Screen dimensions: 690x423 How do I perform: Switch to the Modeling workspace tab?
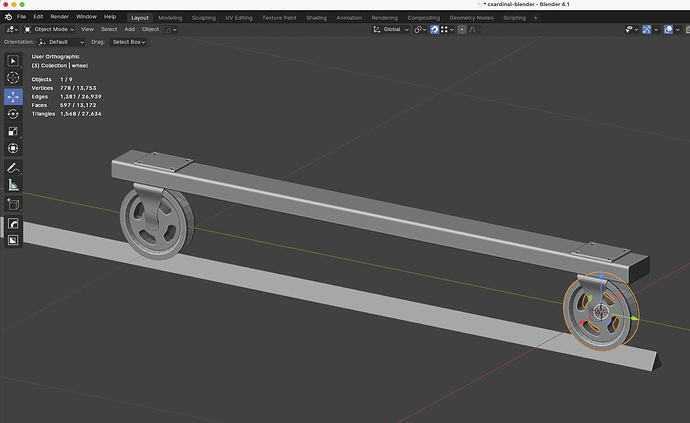(x=170, y=18)
